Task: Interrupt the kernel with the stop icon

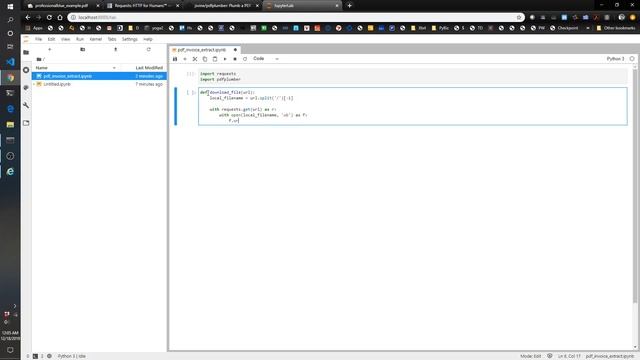Action: [x=235, y=59]
